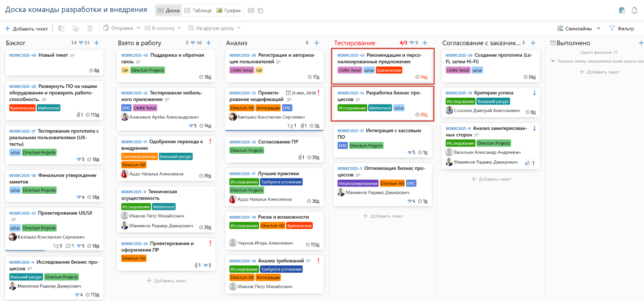Click the notifications bell icon

coord(634,10)
